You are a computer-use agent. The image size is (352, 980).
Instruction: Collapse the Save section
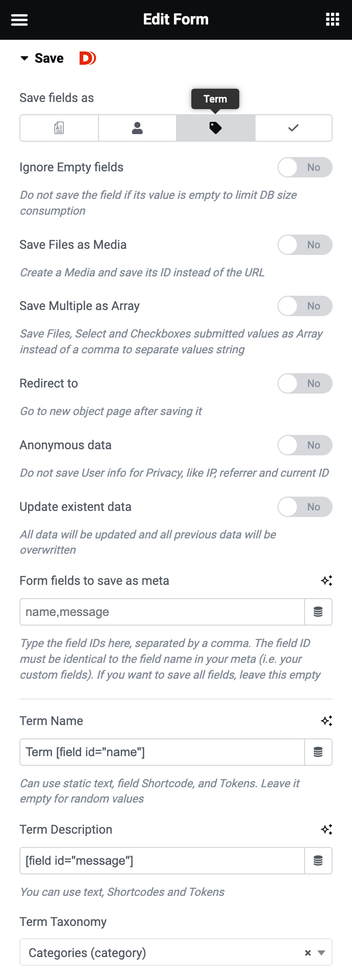[x=24, y=59]
